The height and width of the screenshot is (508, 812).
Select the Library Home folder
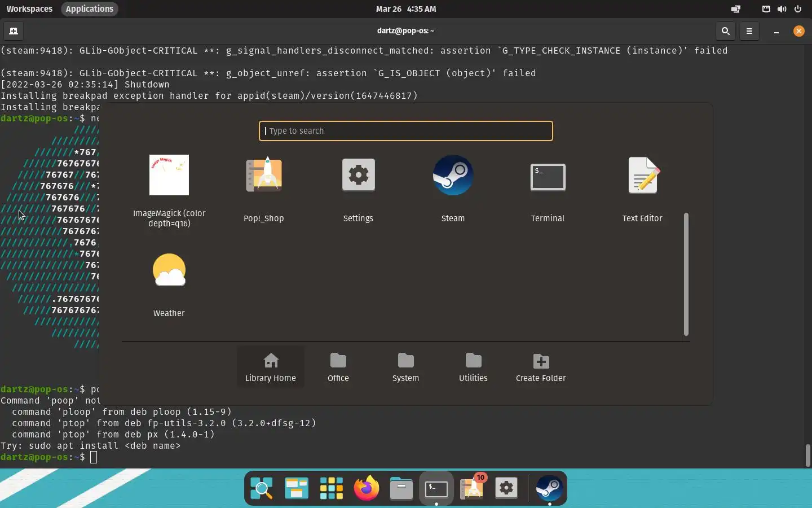click(271, 367)
